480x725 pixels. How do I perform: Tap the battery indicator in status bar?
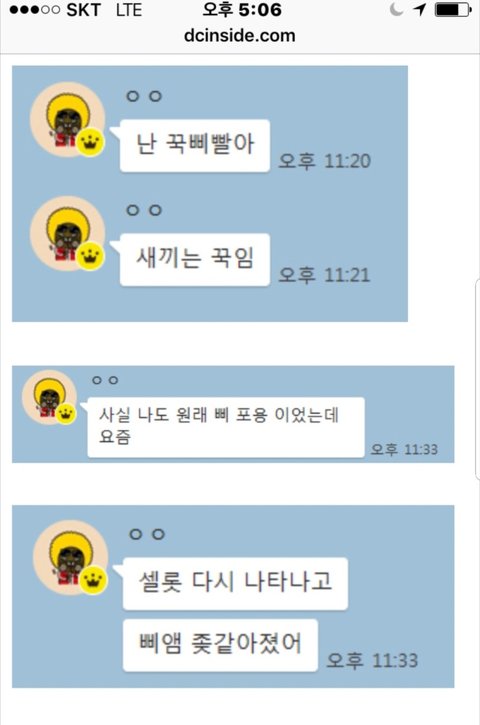pos(453,10)
